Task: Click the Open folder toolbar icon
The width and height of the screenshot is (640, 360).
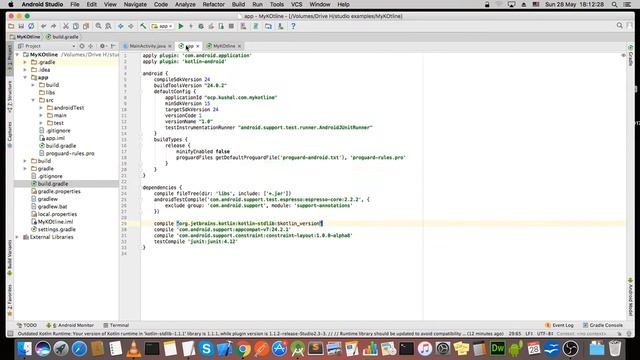Action: pyautogui.click(x=11, y=26)
